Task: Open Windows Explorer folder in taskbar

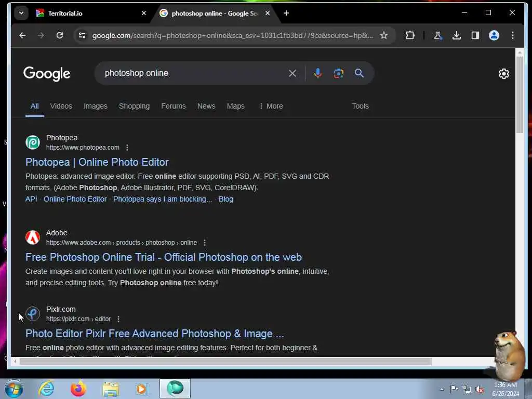Action: pyautogui.click(x=111, y=389)
